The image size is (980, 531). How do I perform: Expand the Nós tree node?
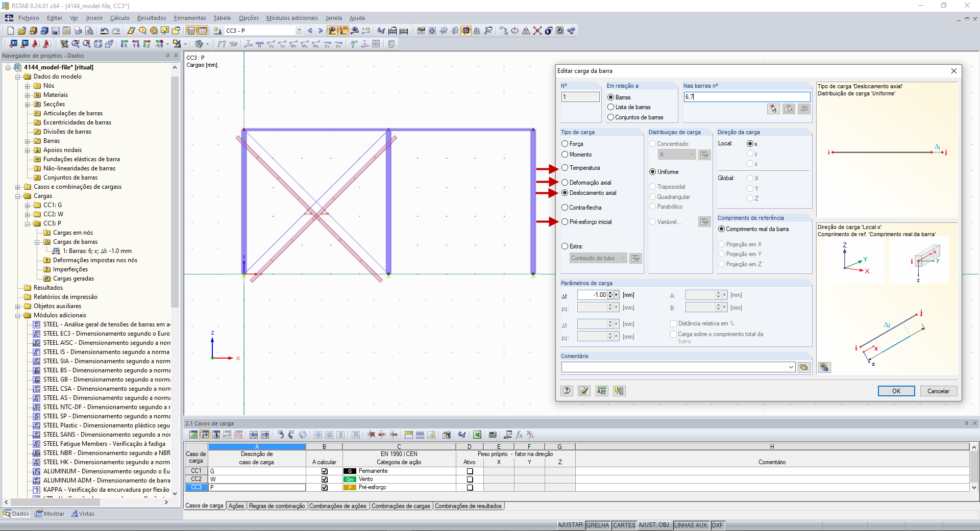point(28,86)
